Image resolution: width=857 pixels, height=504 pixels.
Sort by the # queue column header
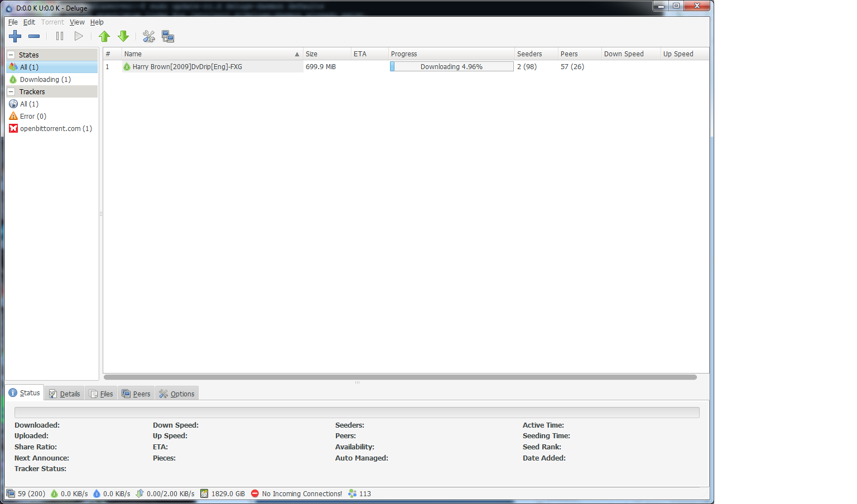point(113,54)
